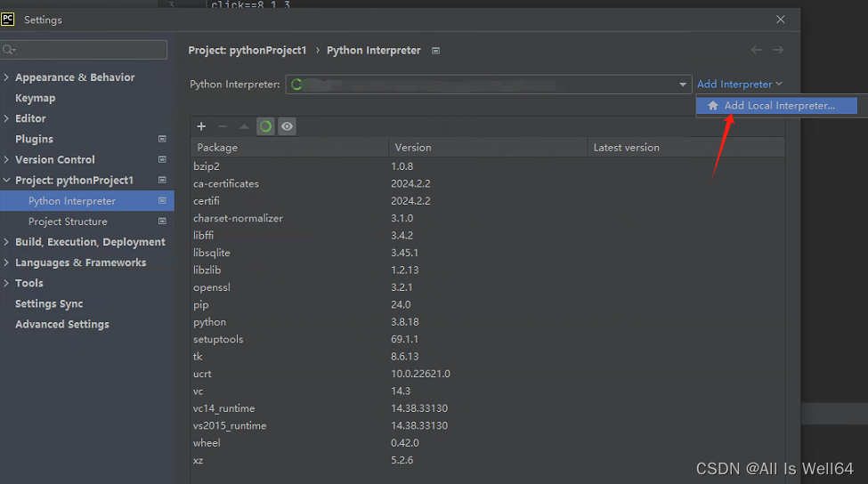The width and height of the screenshot is (868, 484).
Task: Open the Python Interpreter dropdown arrow
Action: pos(683,85)
